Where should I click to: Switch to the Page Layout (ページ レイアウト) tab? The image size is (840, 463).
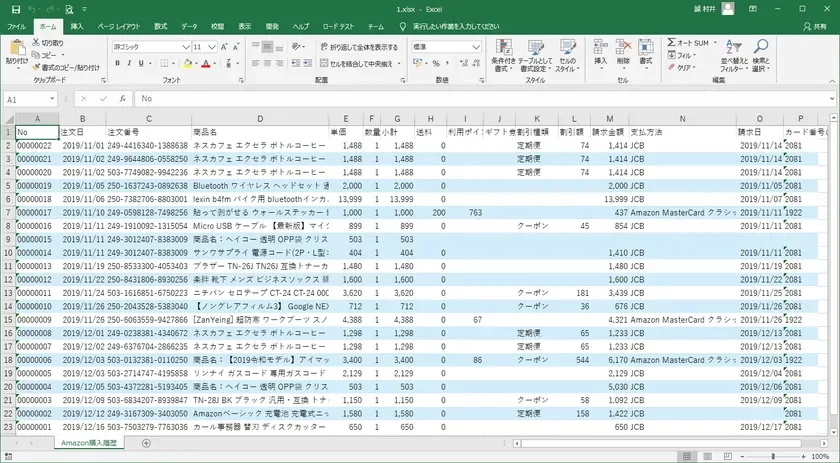(x=119, y=26)
